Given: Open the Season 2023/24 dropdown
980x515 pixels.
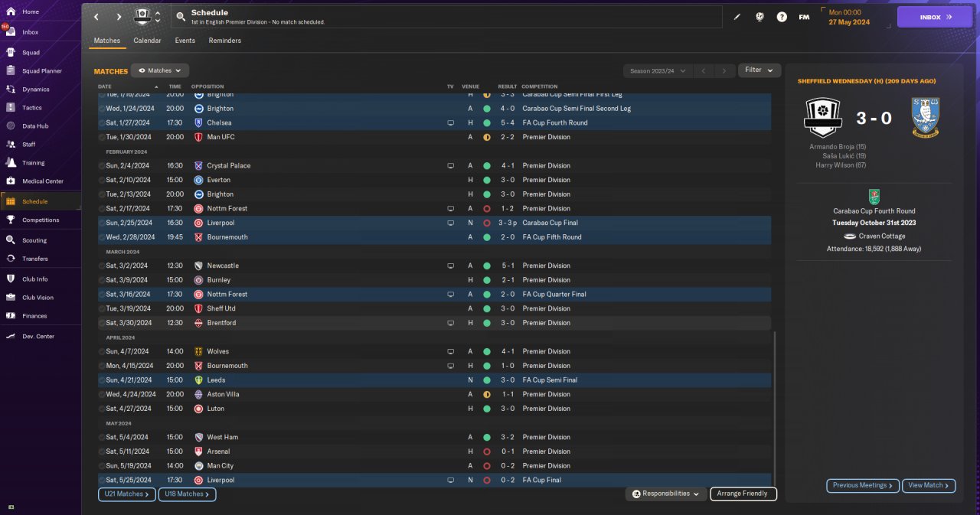Looking at the screenshot, I should coord(658,70).
